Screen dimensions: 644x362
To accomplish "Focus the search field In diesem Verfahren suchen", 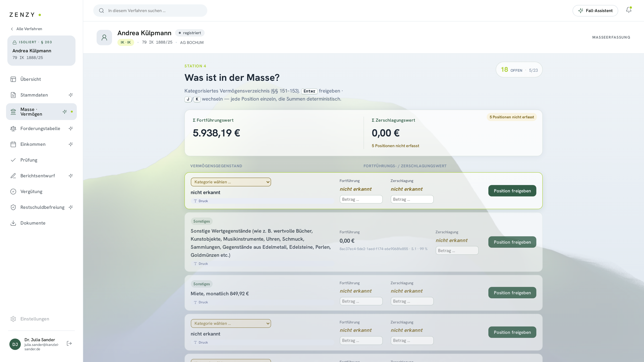I will 150,11.
